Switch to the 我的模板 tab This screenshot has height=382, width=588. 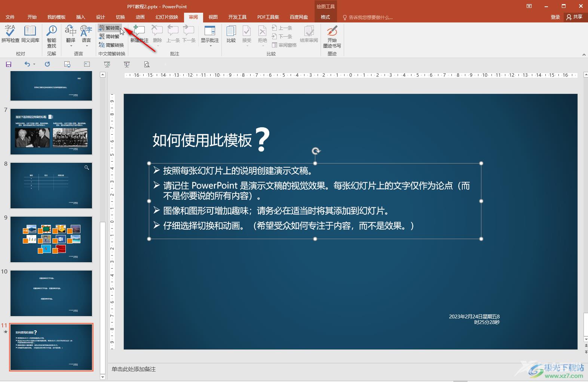point(56,17)
